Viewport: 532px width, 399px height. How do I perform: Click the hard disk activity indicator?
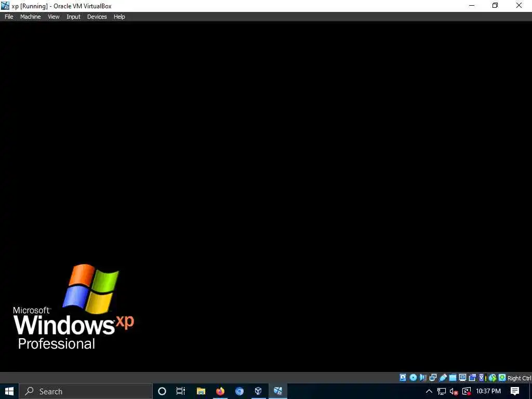pyautogui.click(x=403, y=378)
